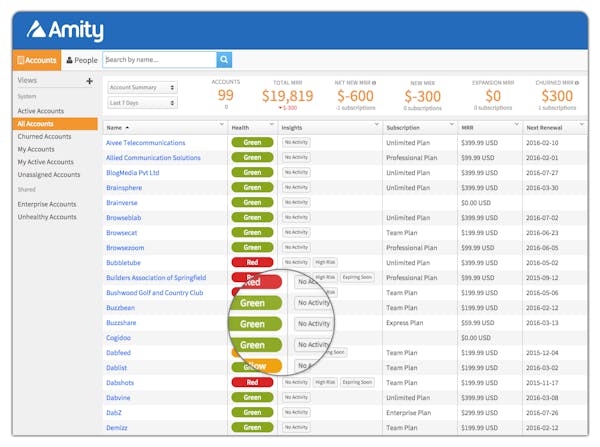
Task: Click Net New MRR value $-600
Action: point(355,96)
